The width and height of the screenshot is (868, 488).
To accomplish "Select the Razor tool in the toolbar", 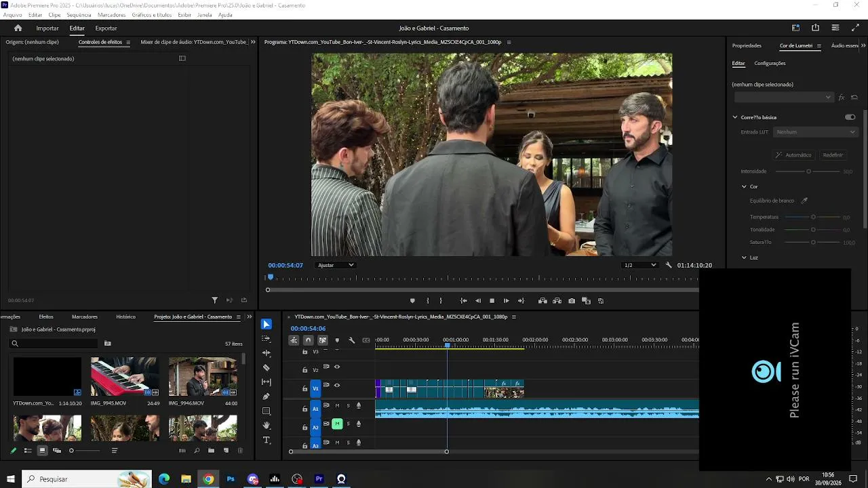I will tap(266, 367).
